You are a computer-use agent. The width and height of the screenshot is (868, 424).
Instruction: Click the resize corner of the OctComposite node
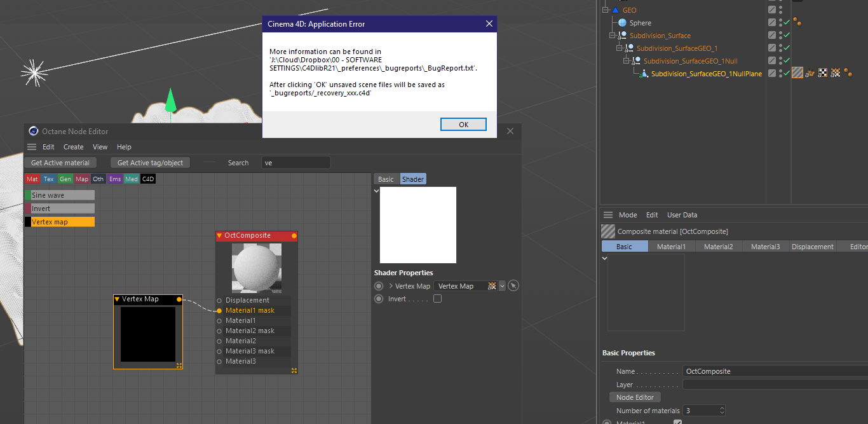click(x=294, y=371)
